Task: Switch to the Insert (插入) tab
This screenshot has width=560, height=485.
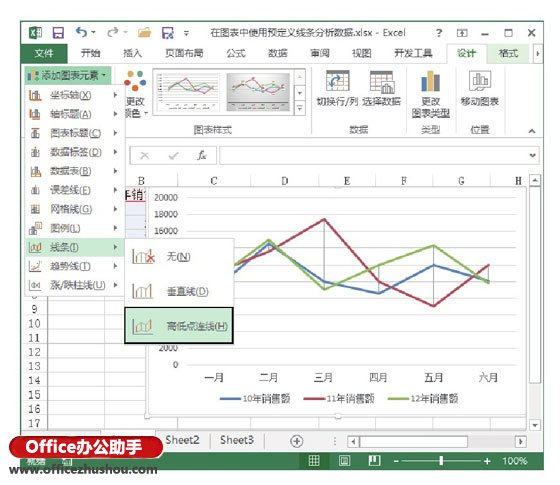Action: tap(133, 54)
